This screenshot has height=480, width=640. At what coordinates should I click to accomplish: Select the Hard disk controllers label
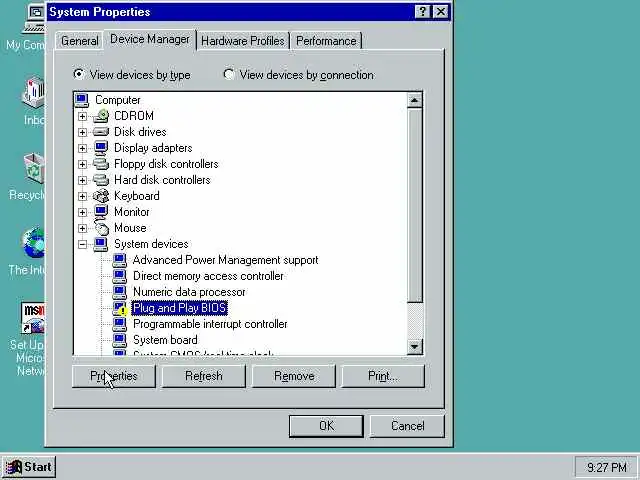pyautogui.click(x=162, y=180)
